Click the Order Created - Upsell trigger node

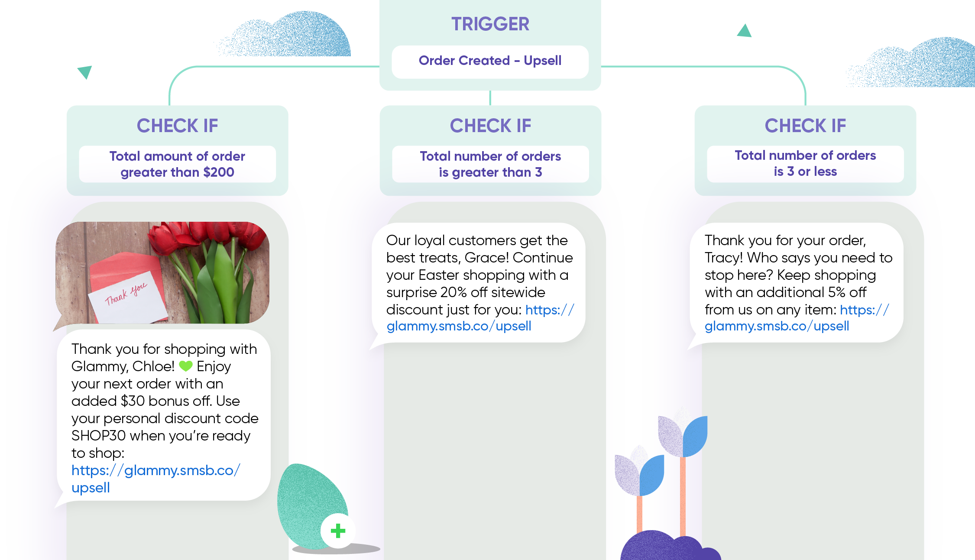[x=488, y=60]
